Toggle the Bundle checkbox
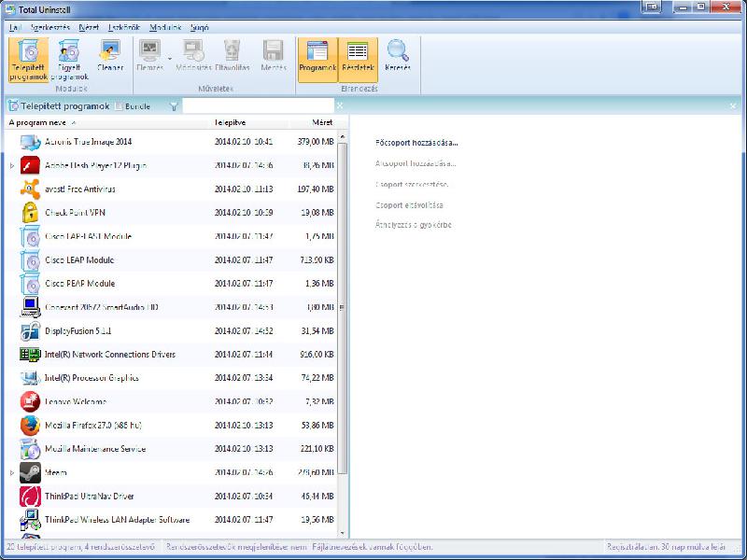747x560 pixels. click(x=120, y=106)
